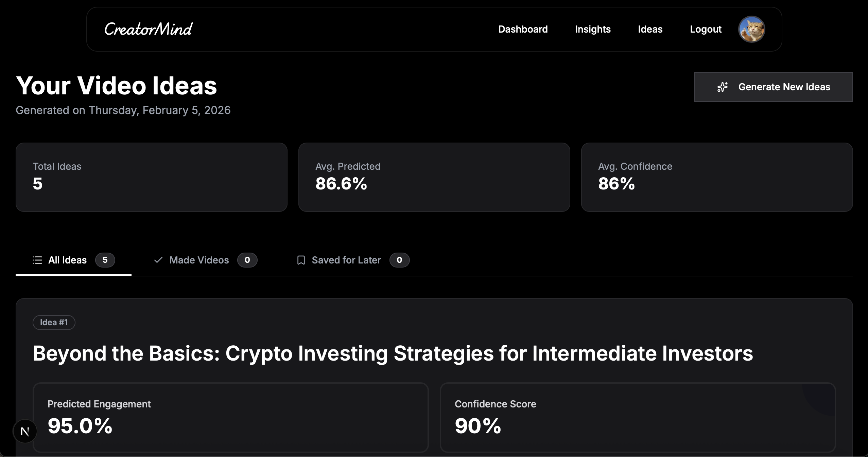Click the Idea #1 badge
Screen dimensions: 868x457
[x=54, y=322]
